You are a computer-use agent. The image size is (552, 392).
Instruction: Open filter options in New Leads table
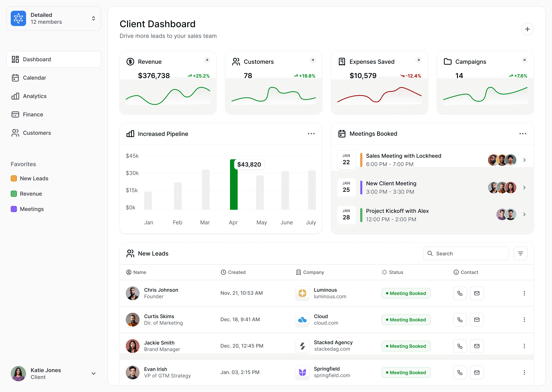click(521, 253)
